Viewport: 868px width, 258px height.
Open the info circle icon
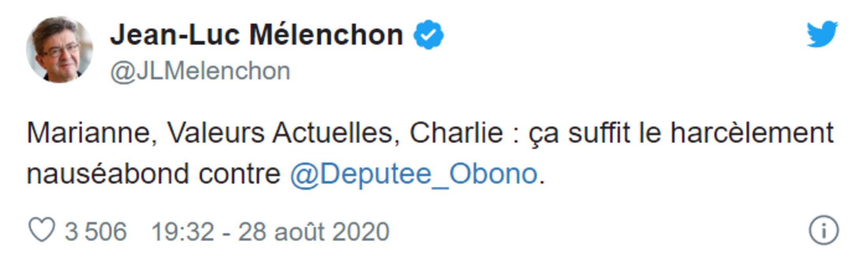[x=824, y=230]
